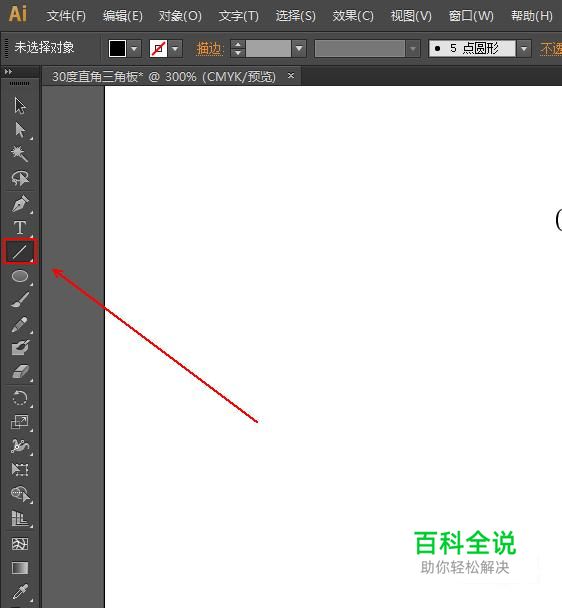562x608 pixels.
Task: Choose the Magic Wand tool
Action: tap(20, 154)
